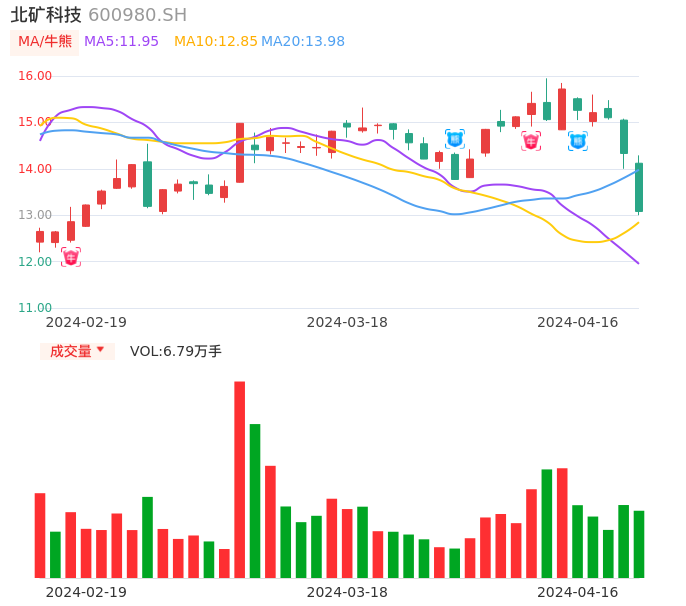Click the bull icon under the 15.00 April candles
Viewport: 686px width, 606px height.
tap(531, 141)
